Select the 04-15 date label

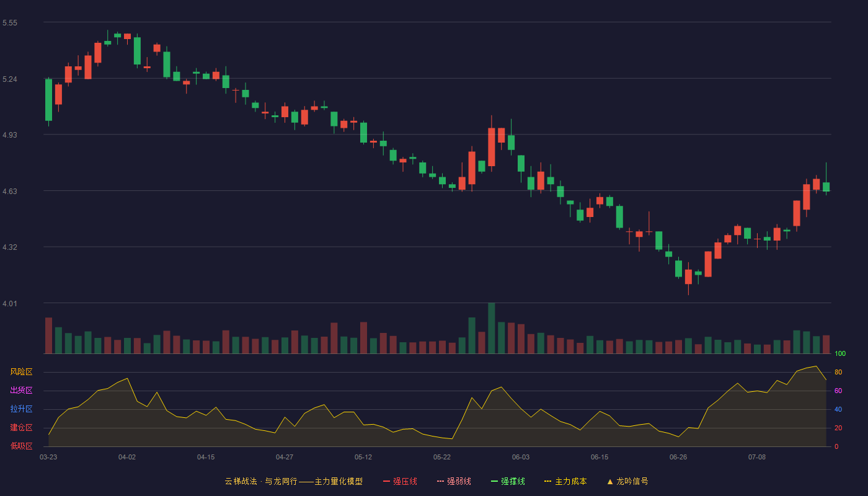[206, 457]
